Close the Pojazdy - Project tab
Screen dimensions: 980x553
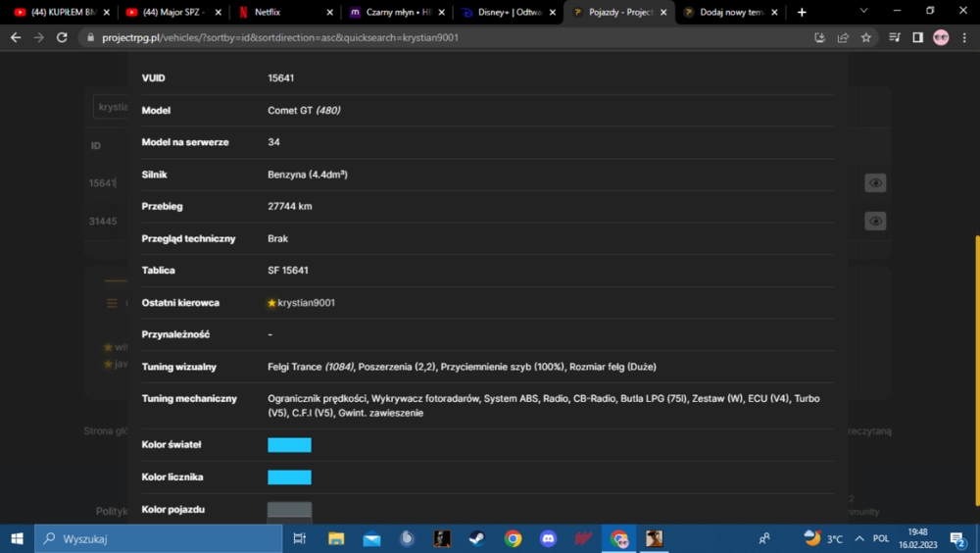click(x=663, y=12)
